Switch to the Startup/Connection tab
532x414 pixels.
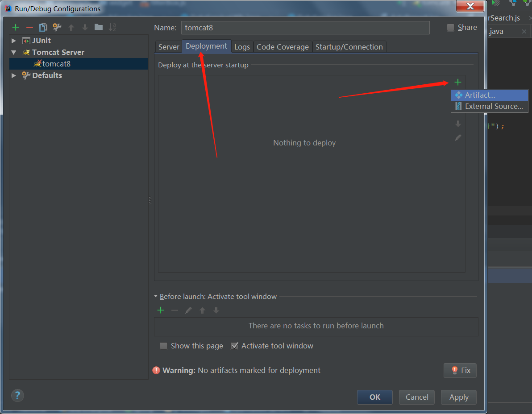(349, 47)
